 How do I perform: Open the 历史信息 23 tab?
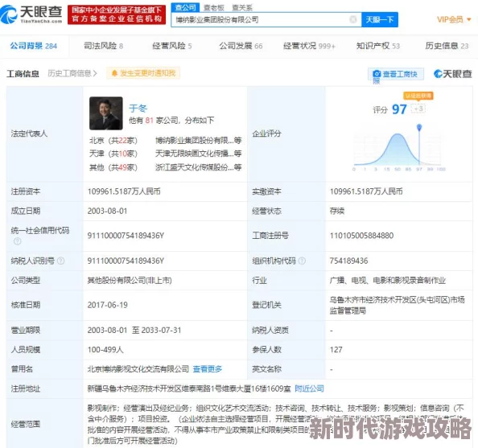[447, 46]
